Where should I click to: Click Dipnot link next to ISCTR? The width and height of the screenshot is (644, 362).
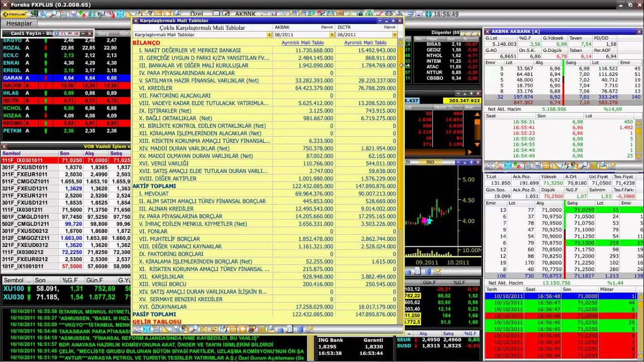click(390, 27)
